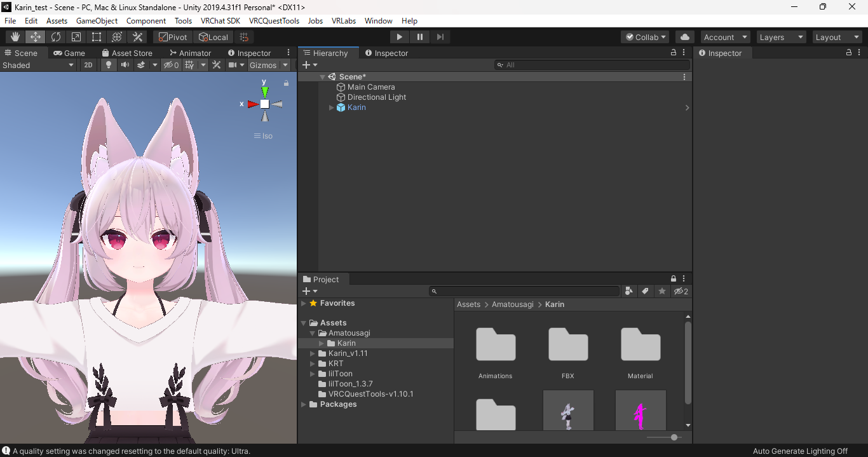Select the Hand tool
This screenshot has height=457, width=868.
click(x=15, y=37)
